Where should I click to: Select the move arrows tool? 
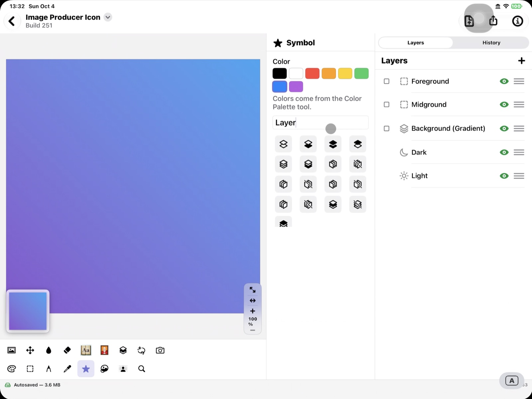pos(30,350)
